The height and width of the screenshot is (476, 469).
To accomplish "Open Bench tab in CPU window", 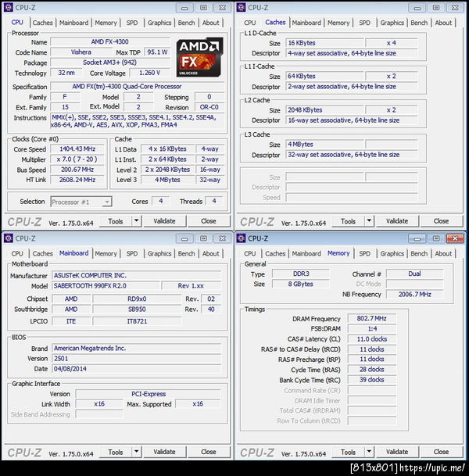I will click(x=186, y=23).
